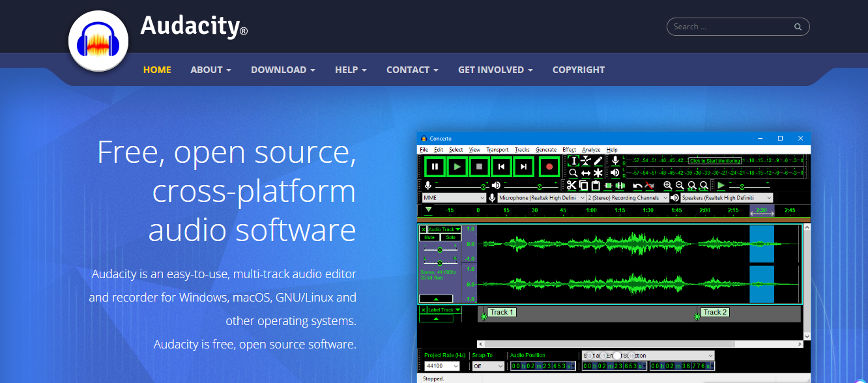
Task: Select the Draw pencil tool
Action: point(598,161)
